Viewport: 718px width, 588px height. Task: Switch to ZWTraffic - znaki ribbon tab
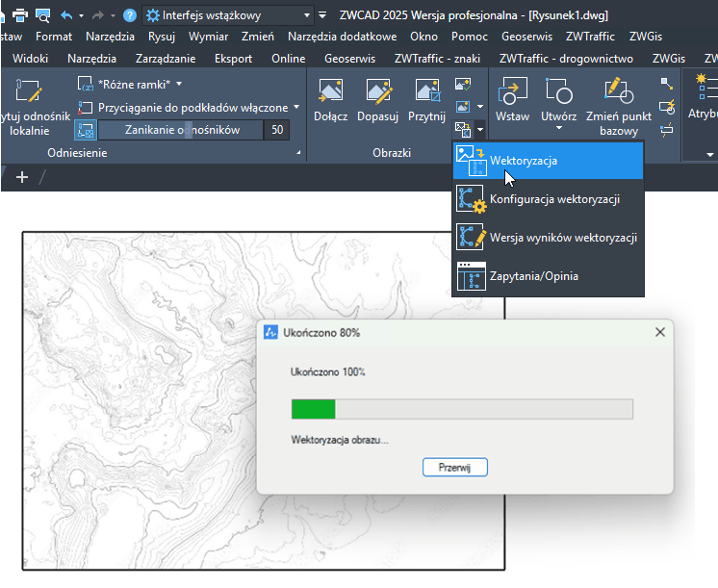pos(437,59)
